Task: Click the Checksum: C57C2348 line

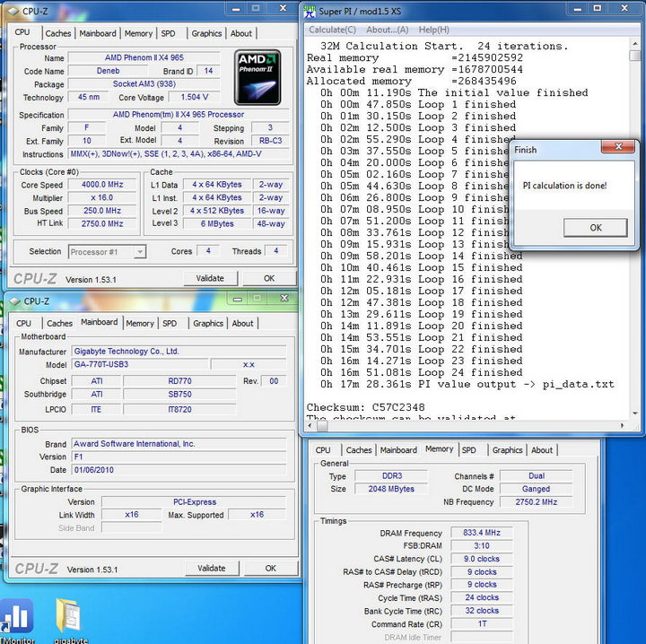Action: pyautogui.click(x=365, y=407)
